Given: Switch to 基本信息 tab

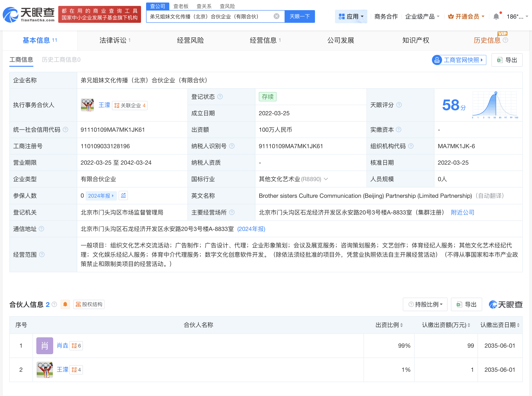Looking at the screenshot, I should point(40,40).
